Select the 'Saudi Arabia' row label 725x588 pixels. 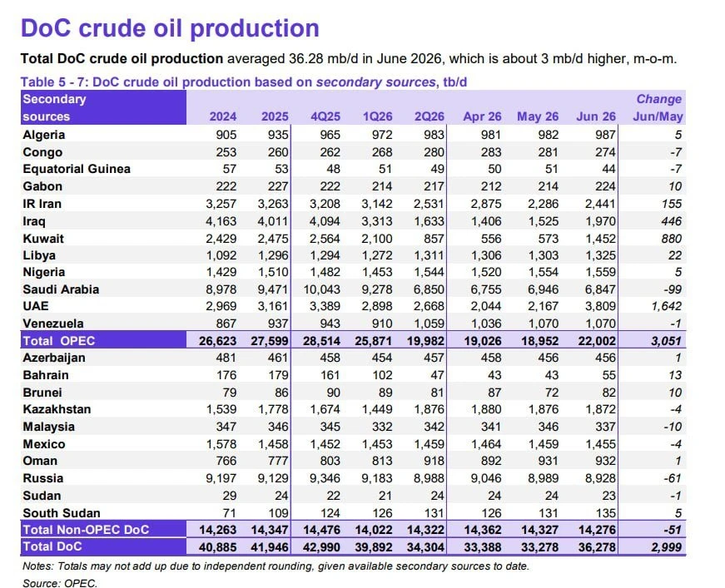[61, 289]
